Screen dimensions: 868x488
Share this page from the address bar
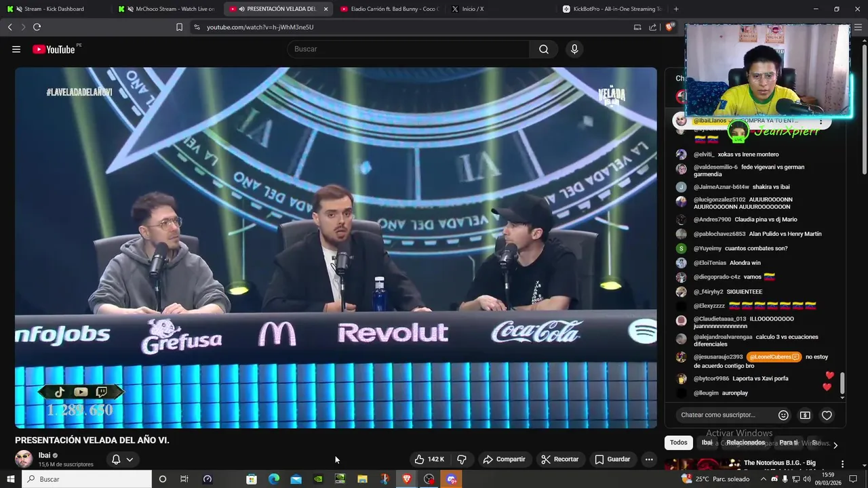(x=652, y=27)
